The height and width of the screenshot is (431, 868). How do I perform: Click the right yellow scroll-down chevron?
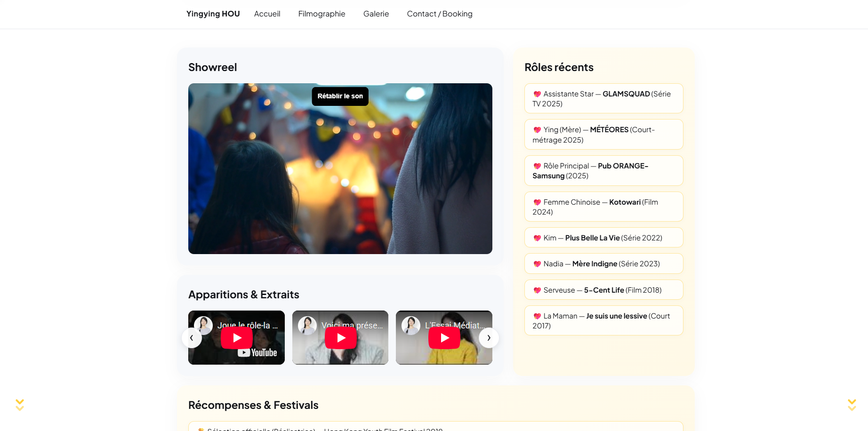coord(852,405)
